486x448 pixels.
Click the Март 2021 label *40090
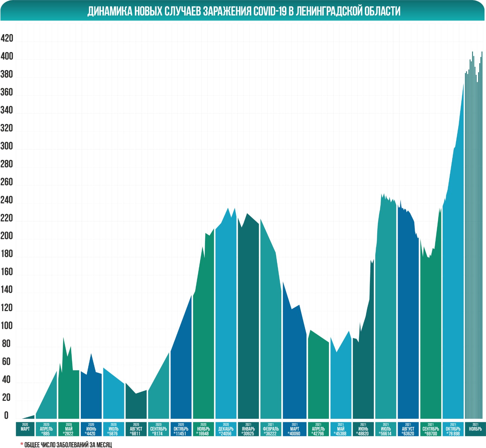(295, 429)
